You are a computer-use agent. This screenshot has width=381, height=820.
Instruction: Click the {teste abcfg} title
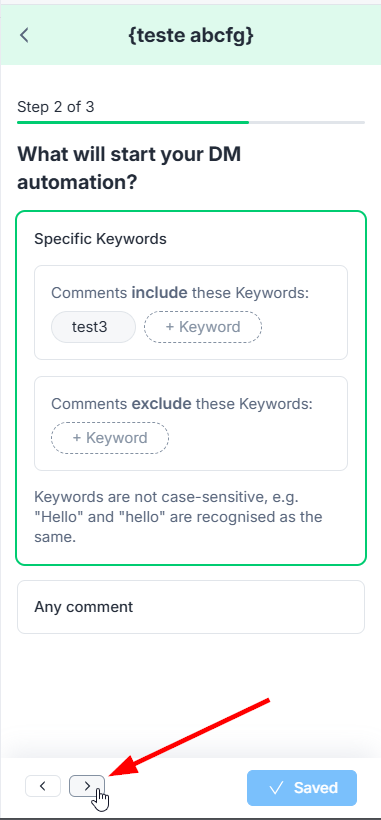pos(190,36)
